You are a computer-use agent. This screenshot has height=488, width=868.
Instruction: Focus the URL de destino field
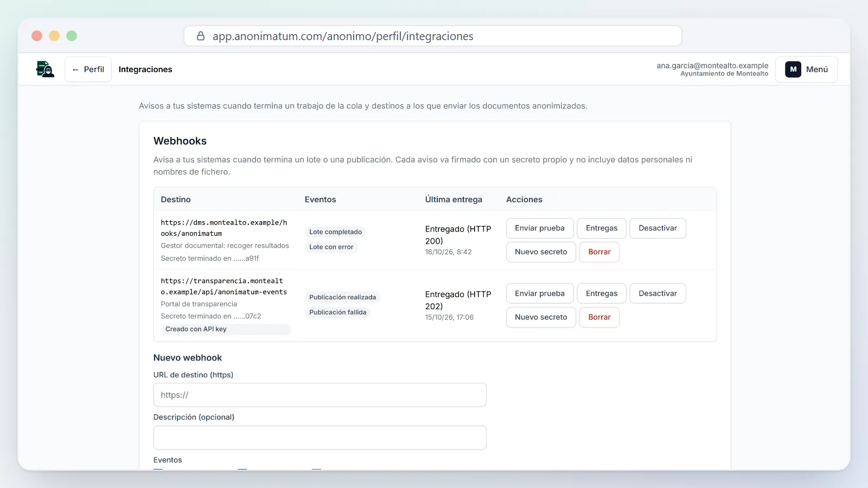click(x=320, y=395)
